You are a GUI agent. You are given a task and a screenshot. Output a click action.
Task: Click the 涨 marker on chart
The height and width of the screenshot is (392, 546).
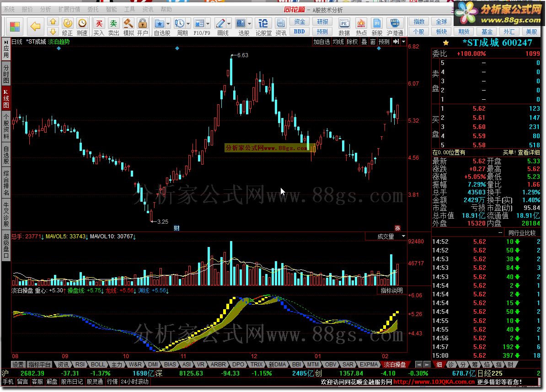(x=397, y=228)
